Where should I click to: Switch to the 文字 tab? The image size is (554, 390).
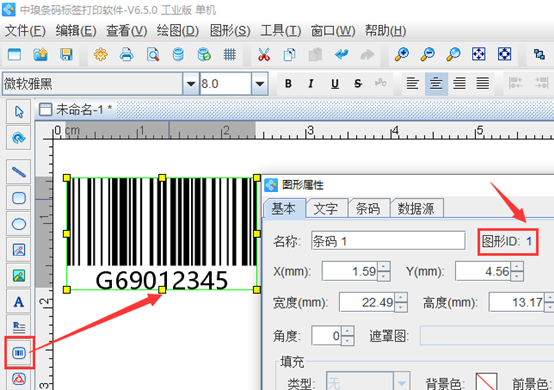coord(326,208)
